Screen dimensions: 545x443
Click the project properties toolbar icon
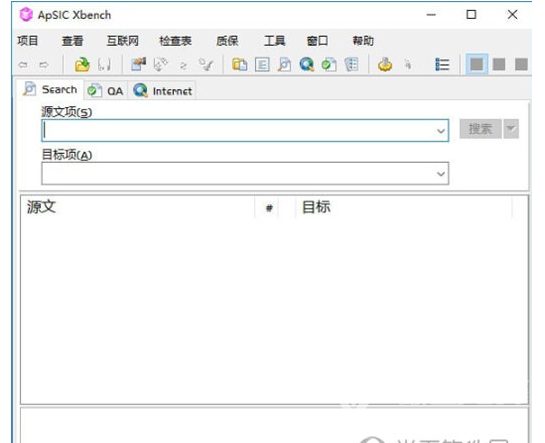coord(138,65)
